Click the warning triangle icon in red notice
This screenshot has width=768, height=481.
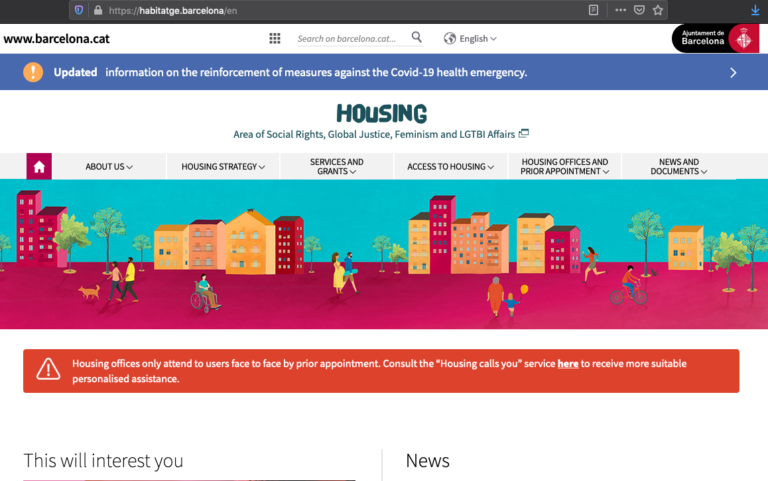pyautogui.click(x=48, y=369)
